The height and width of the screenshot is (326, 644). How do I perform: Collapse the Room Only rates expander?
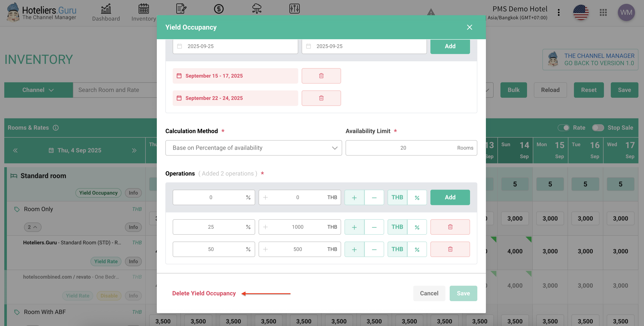33,227
